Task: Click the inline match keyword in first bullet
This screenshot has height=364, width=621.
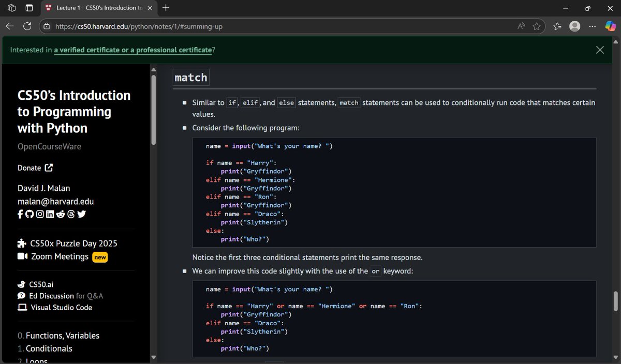Action: 349,103
